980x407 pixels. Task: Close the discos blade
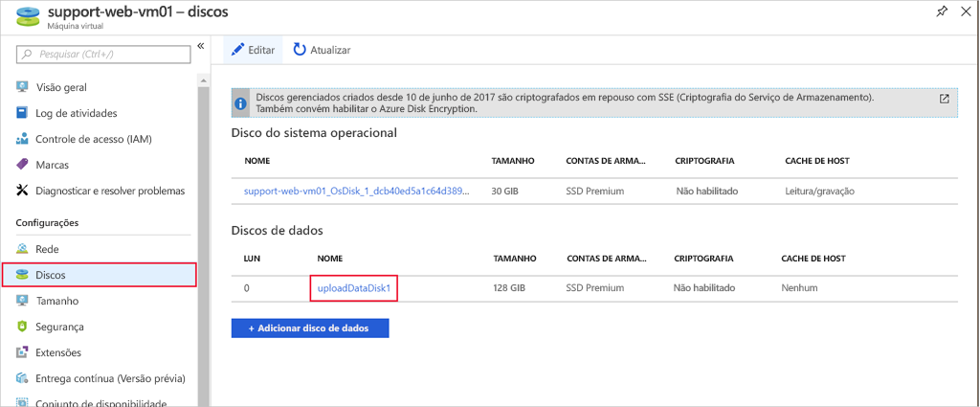click(x=966, y=11)
